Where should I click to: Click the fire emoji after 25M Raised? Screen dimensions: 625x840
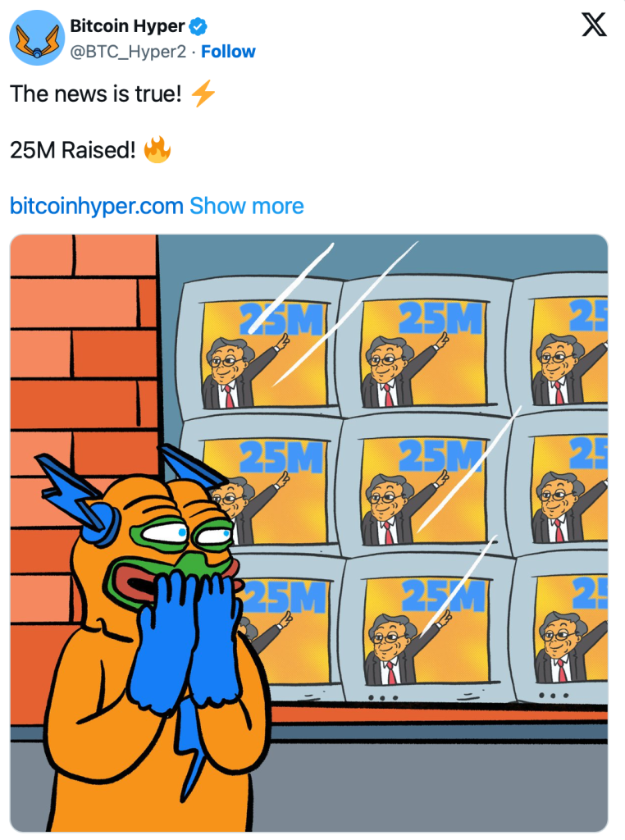pos(157,149)
